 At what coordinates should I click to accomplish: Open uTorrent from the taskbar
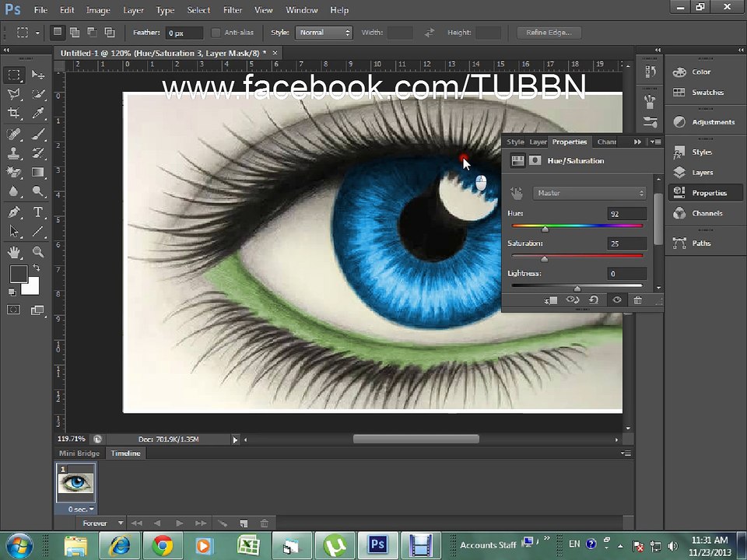(335, 544)
